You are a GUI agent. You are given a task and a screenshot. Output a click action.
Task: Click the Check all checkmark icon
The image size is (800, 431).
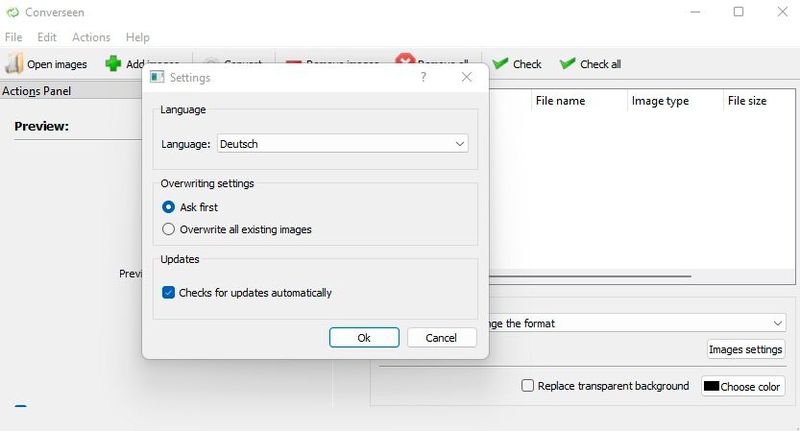pyautogui.click(x=567, y=63)
